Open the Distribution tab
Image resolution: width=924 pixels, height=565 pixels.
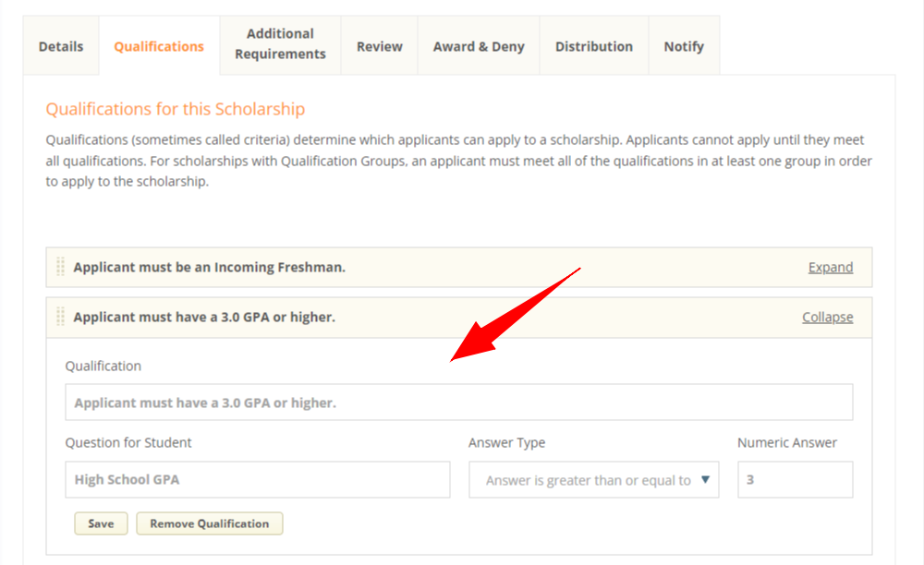pyautogui.click(x=594, y=44)
